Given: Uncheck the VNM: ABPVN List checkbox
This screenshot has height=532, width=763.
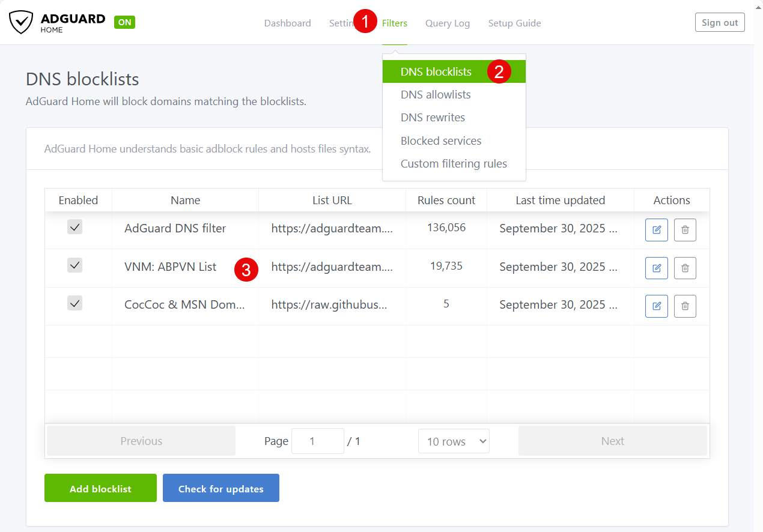Looking at the screenshot, I should (x=75, y=265).
